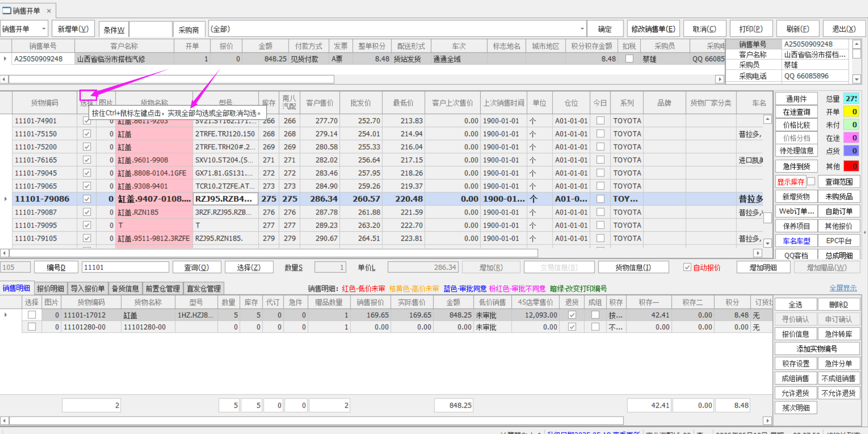Click the 条件W button
The height and width of the screenshot is (434, 868).
tap(114, 30)
